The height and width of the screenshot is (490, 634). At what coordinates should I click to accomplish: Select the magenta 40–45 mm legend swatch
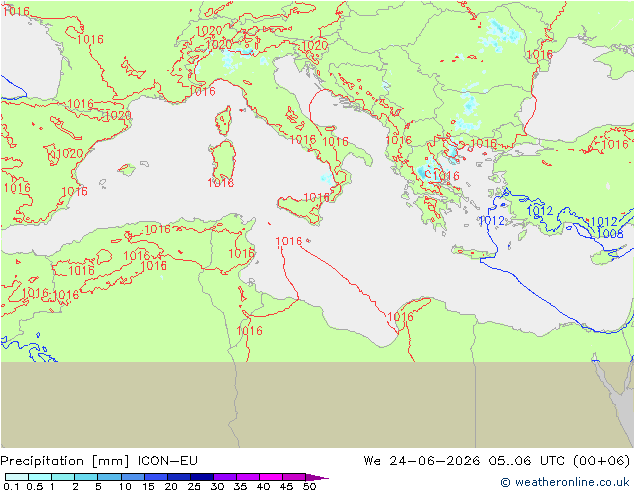click(271, 477)
